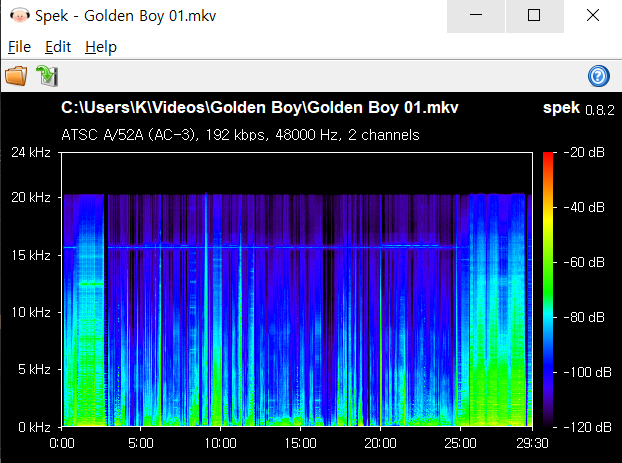Open a file with the folder icon

point(16,75)
